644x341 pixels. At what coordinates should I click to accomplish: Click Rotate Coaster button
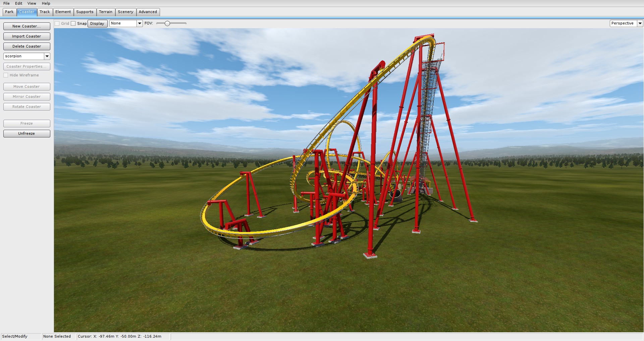tap(26, 107)
